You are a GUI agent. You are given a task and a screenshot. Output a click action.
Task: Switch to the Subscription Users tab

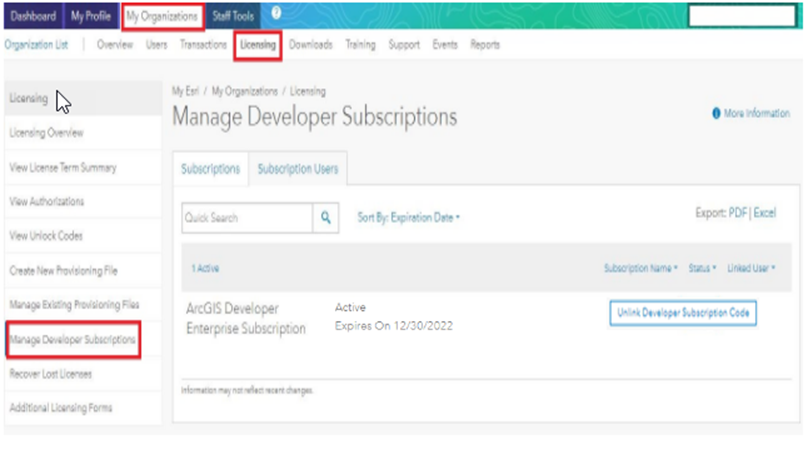coord(298,169)
